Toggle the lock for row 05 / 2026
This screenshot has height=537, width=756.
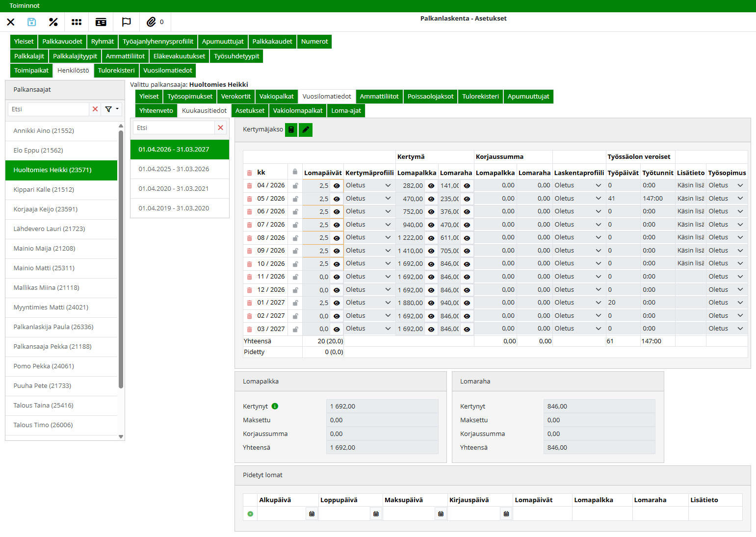[295, 199]
